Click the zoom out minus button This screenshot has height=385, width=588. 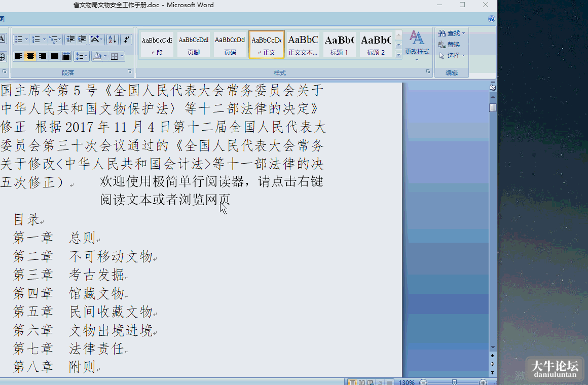click(423, 382)
